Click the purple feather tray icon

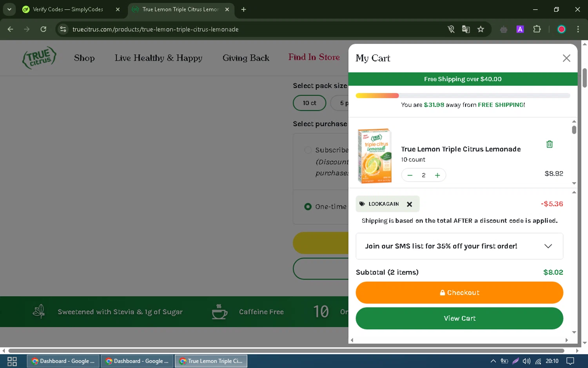click(515, 361)
